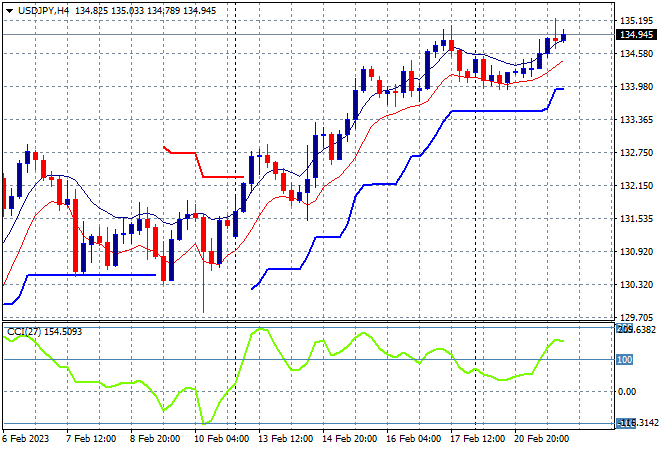660x450 pixels.
Task: Click the 129.705 price axis label
Action: (x=636, y=317)
